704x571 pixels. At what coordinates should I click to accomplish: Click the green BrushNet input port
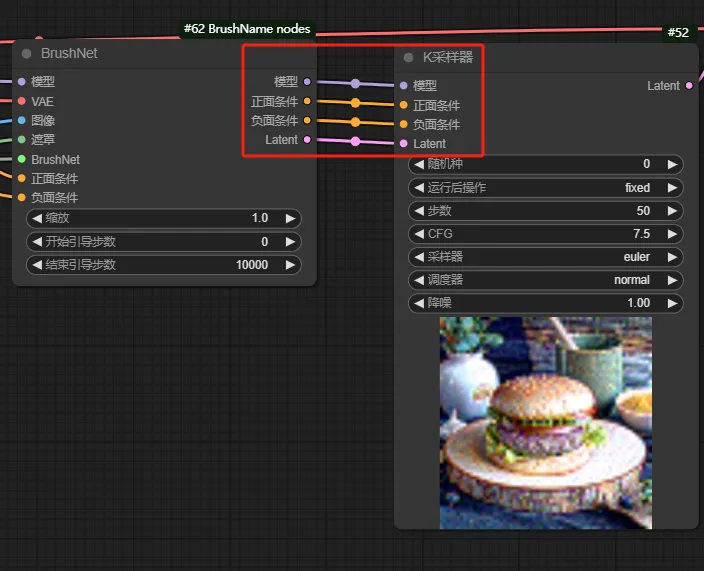(22, 159)
